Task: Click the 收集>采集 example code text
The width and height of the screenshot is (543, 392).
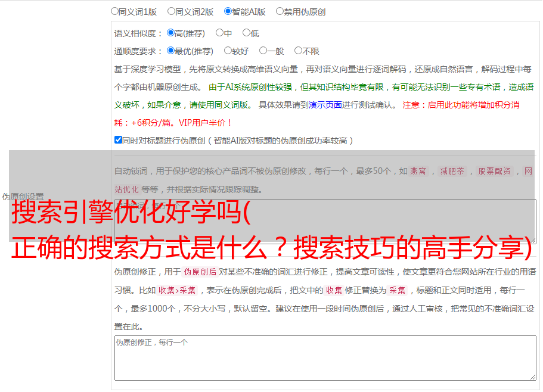Action: [x=177, y=290]
